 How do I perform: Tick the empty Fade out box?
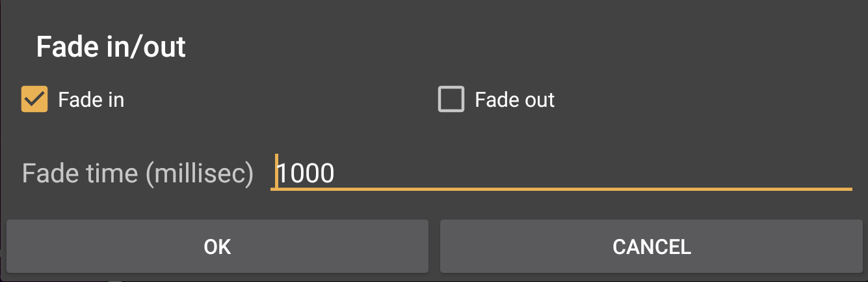tap(451, 100)
